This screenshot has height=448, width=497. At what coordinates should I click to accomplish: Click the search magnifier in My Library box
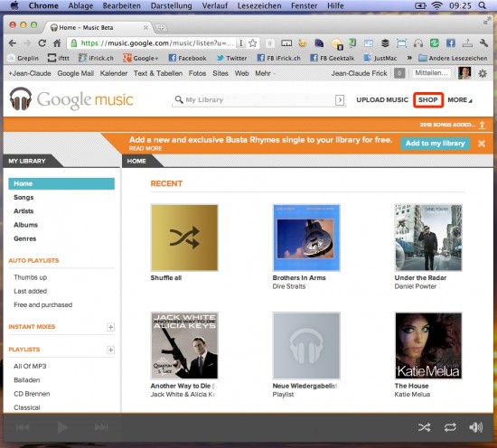click(179, 99)
